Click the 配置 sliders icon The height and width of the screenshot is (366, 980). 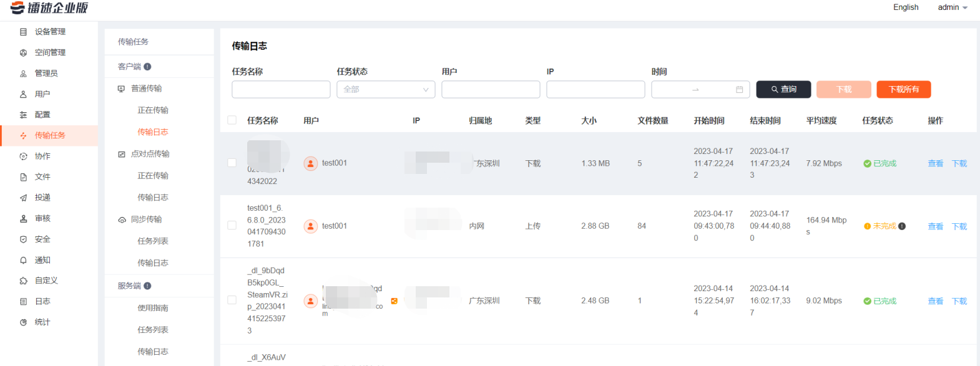click(x=23, y=115)
